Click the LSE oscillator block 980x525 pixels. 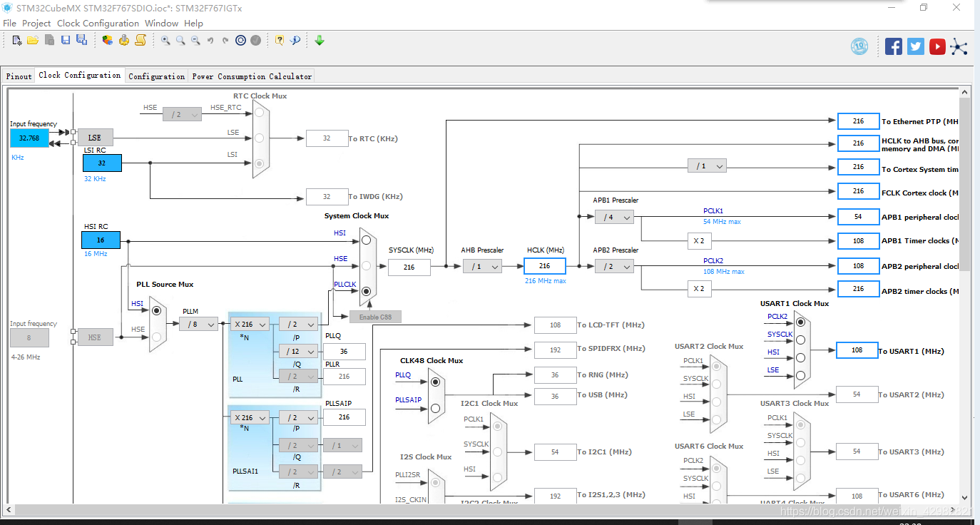(x=95, y=138)
